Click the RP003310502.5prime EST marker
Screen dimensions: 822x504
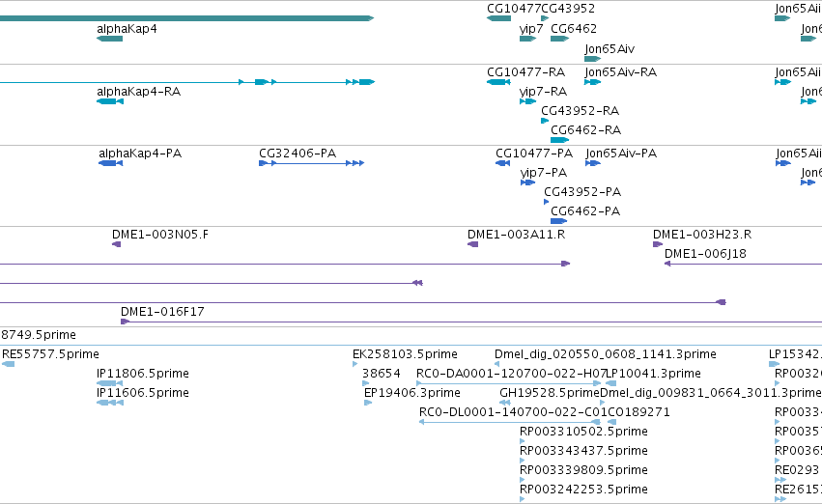523,441
